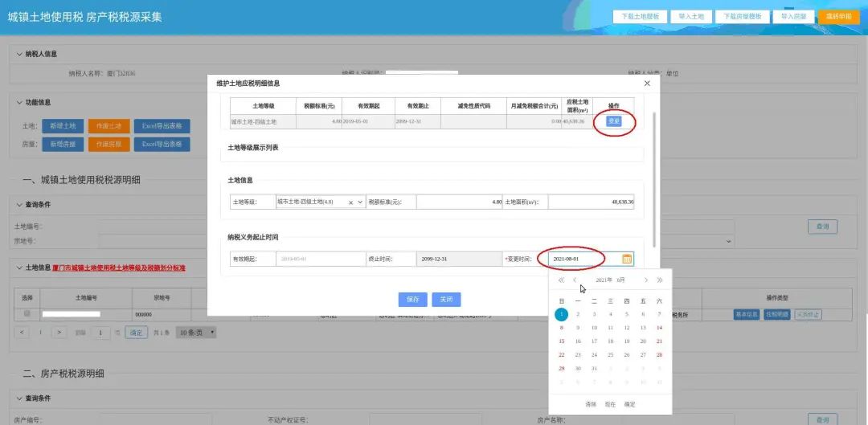Click orange 作废土地 button
This screenshot has height=425, width=868.
(109, 126)
